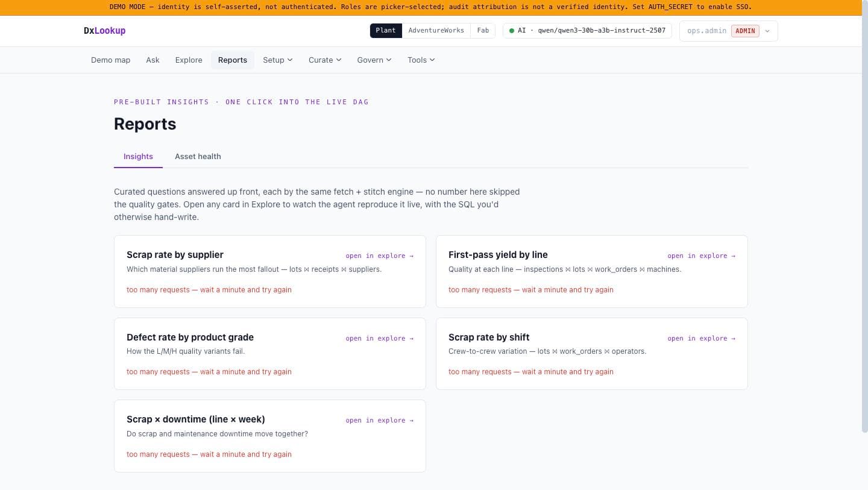The width and height of the screenshot is (868, 490).
Task: Expand the Setup menu
Action: 277,60
